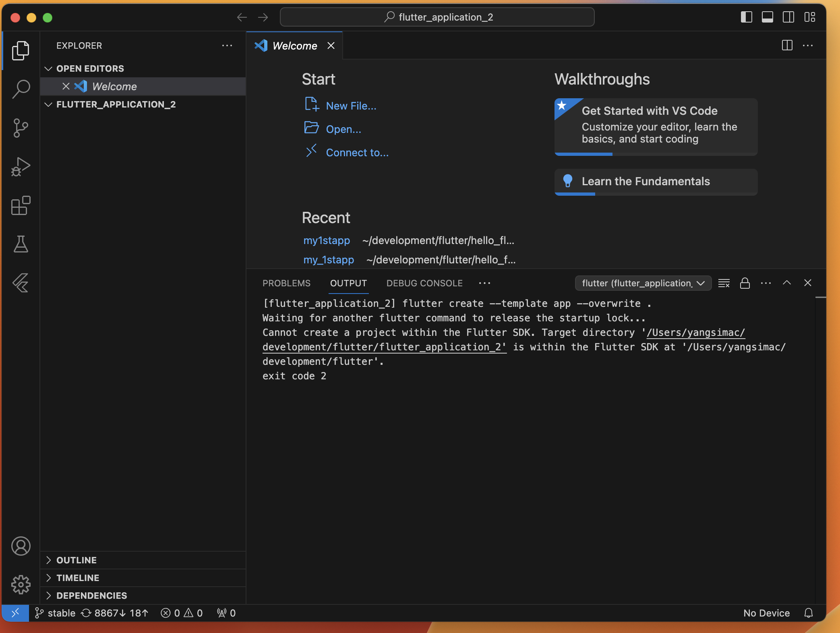Screen dimensions: 840x633
Task: Open the Source Control view
Action: point(21,128)
